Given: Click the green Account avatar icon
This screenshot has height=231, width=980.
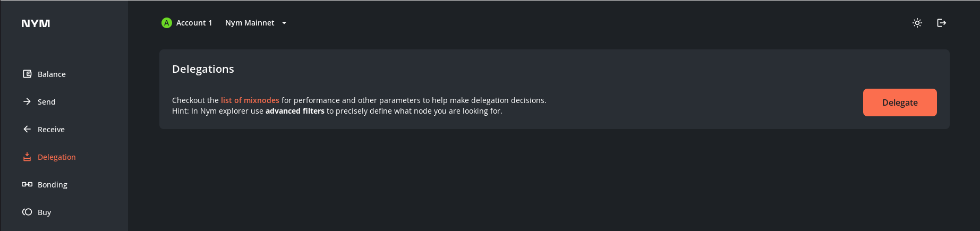Looking at the screenshot, I should (x=167, y=23).
